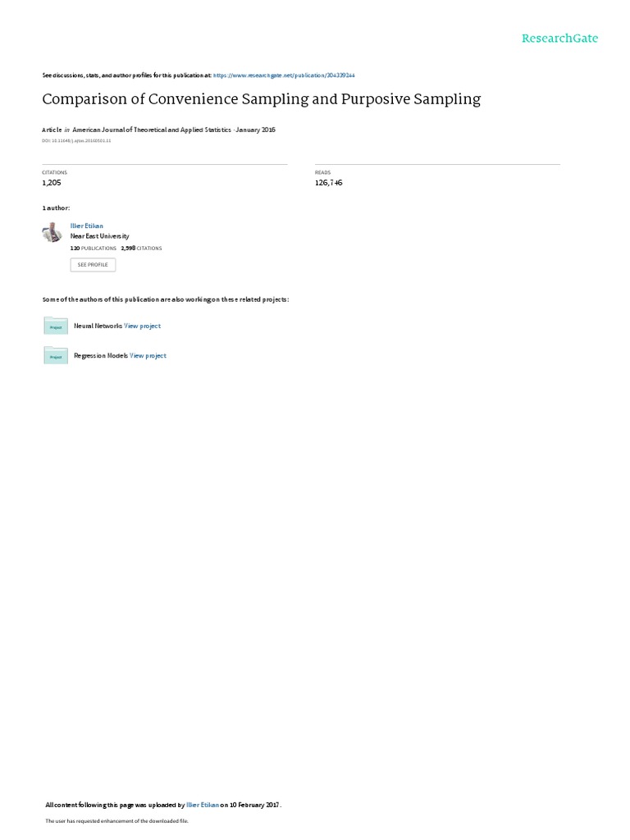630x840 pixels.
Task: Click the 2,598 CITATIONS author stat
Action: point(141,249)
